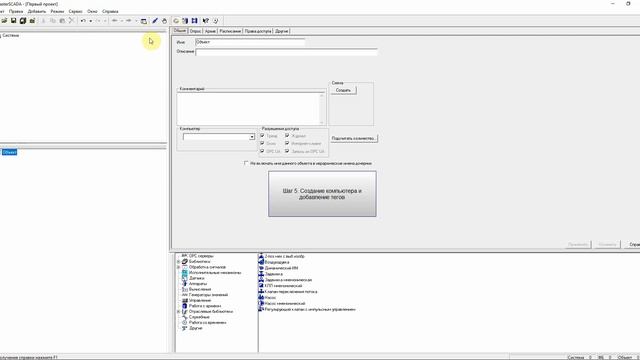Open the Сервис menu
The width and height of the screenshot is (640, 360).
tap(76, 11)
